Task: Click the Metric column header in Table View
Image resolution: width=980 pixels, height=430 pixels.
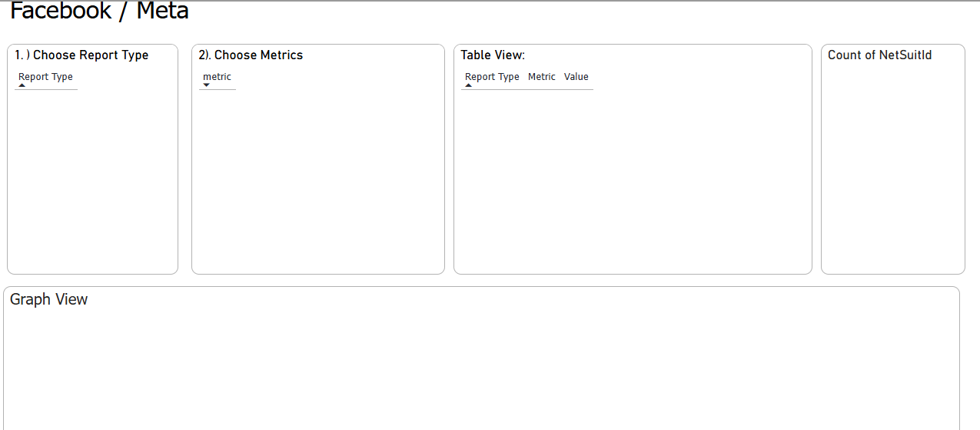Action: pos(542,77)
